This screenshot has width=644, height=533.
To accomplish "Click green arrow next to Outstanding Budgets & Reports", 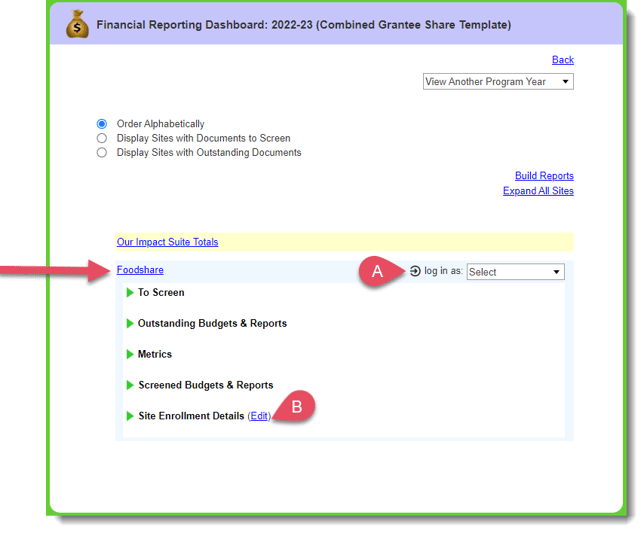I will [x=129, y=324].
